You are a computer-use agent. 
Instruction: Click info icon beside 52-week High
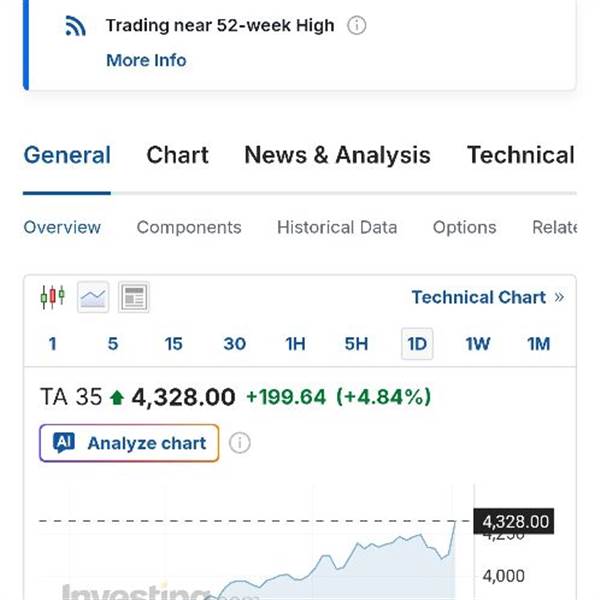point(356,26)
